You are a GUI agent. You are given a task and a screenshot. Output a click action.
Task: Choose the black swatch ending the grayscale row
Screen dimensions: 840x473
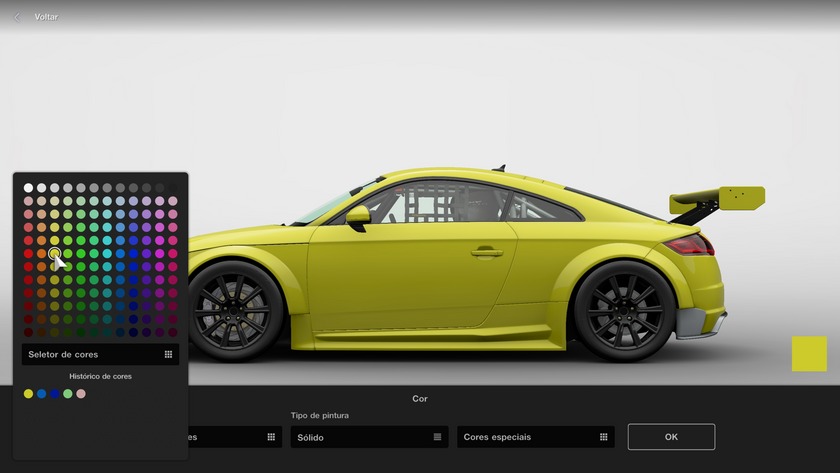pos(172,187)
